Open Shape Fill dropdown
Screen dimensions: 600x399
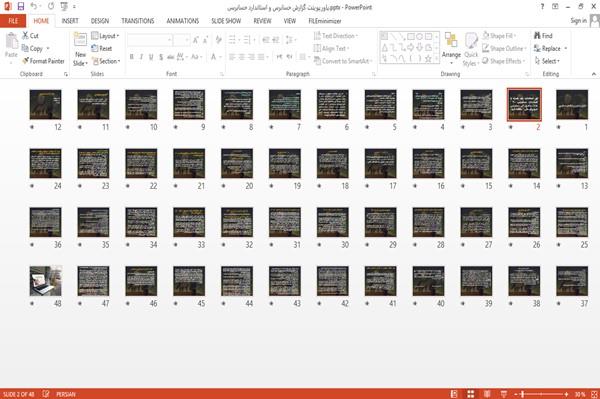coord(500,36)
